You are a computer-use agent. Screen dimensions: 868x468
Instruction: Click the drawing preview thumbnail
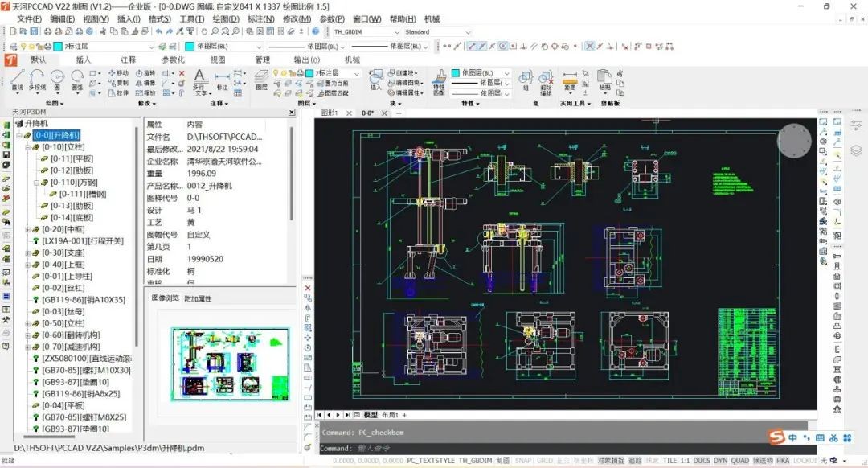tap(218, 363)
